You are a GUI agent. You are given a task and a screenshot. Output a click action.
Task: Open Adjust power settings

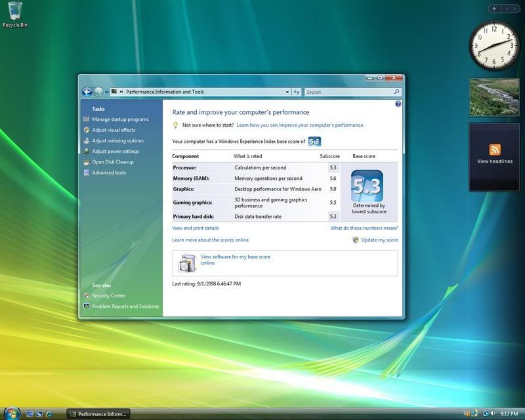coord(115,152)
